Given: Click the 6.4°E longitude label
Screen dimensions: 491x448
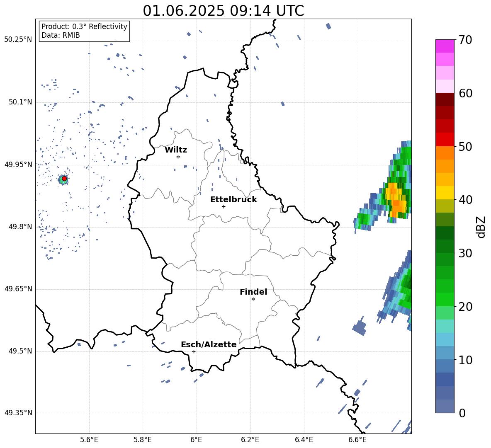Looking at the screenshot, I should [x=304, y=440].
